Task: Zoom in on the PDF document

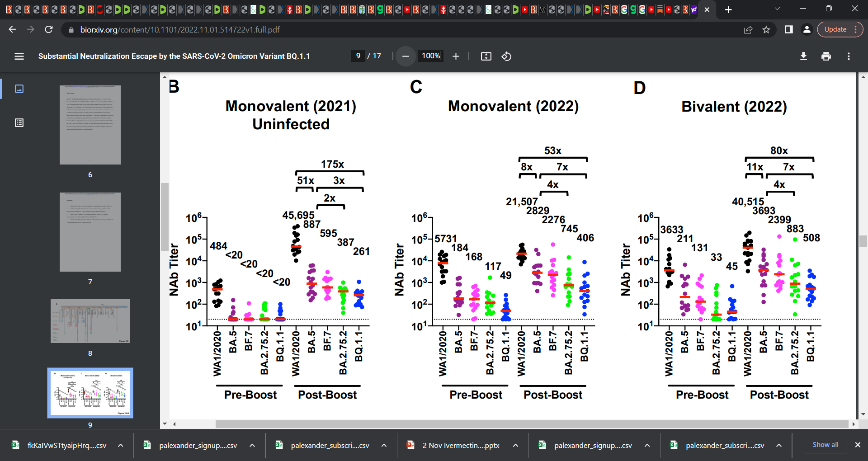Action: pyautogui.click(x=456, y=56)
